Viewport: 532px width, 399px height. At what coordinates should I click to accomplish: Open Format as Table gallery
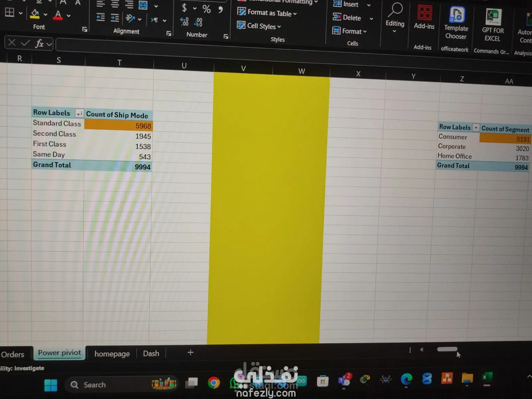pyautogui.click(x=267, y=13)
